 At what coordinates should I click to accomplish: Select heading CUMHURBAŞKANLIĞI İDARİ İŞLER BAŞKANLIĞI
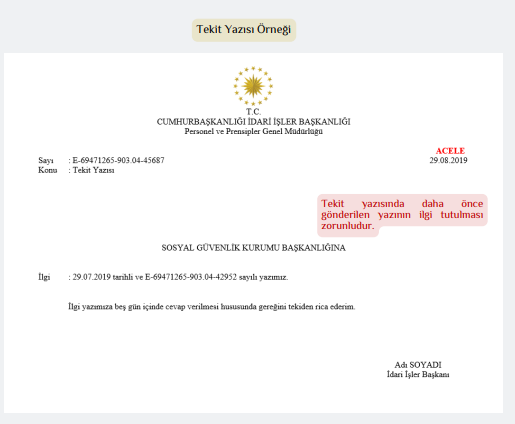[x=253, y=122]
